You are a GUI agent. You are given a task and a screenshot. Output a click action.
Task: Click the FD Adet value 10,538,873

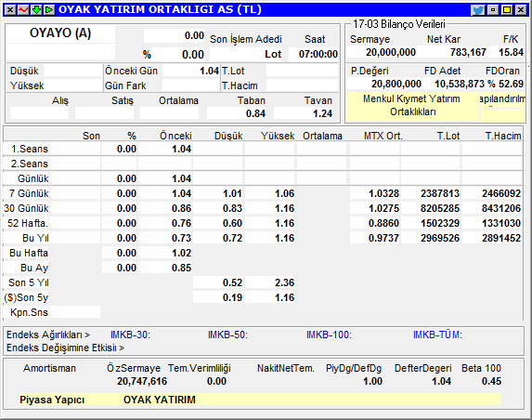(x=460, y=84)
